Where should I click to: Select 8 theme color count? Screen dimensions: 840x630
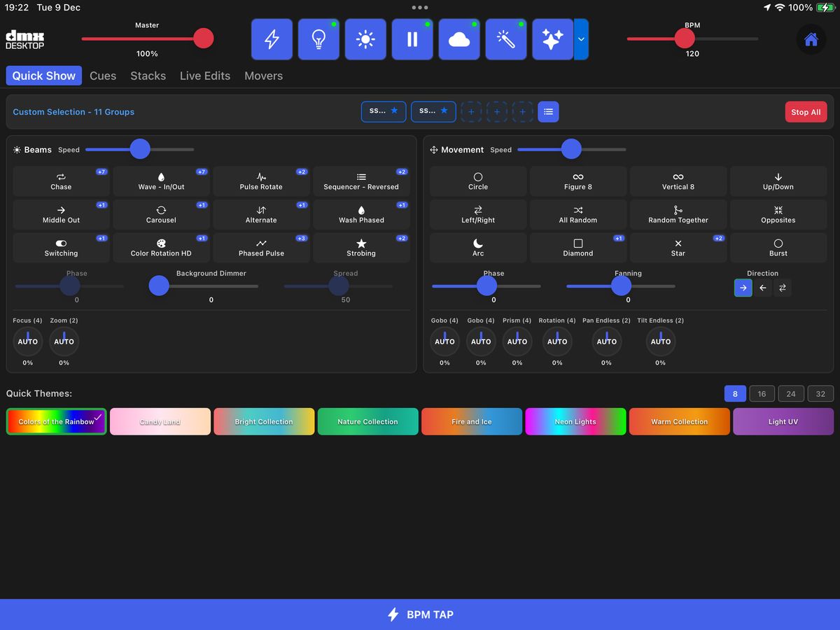(735, 393)
